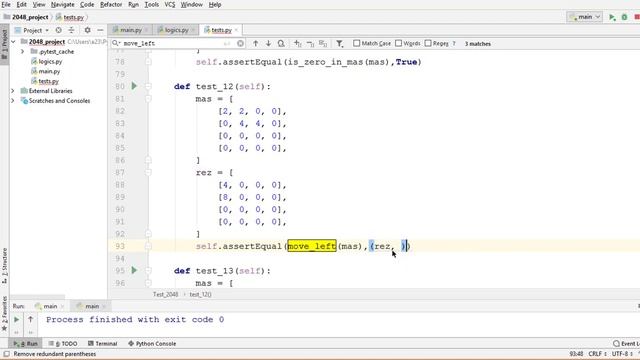The image size is (640, 360).
Task: Open the TODO tool window
Action: [63, 344]
